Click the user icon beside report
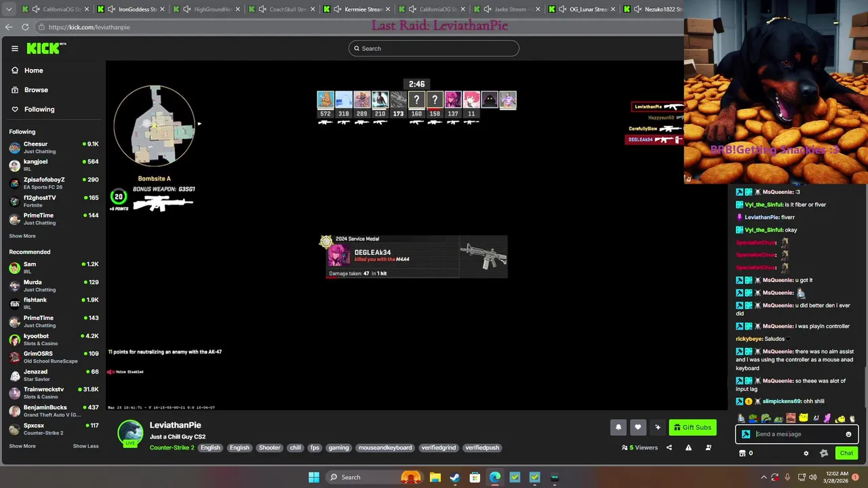 [x=709, y=447]
